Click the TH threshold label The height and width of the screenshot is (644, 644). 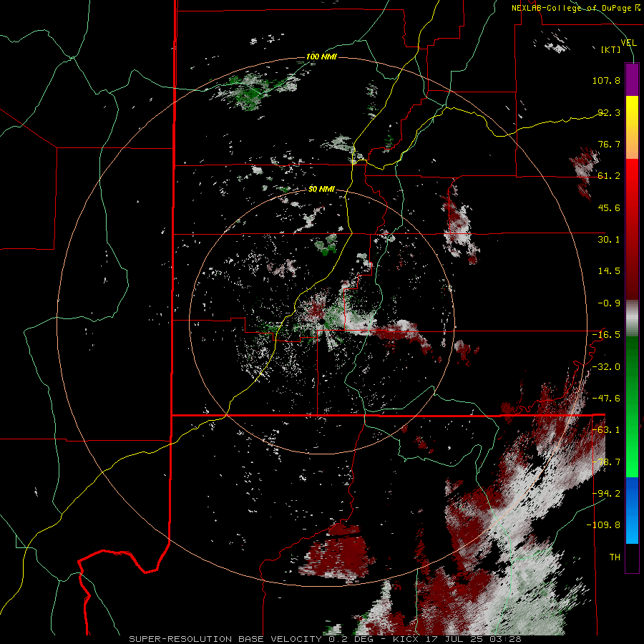(x=615, y=557)
